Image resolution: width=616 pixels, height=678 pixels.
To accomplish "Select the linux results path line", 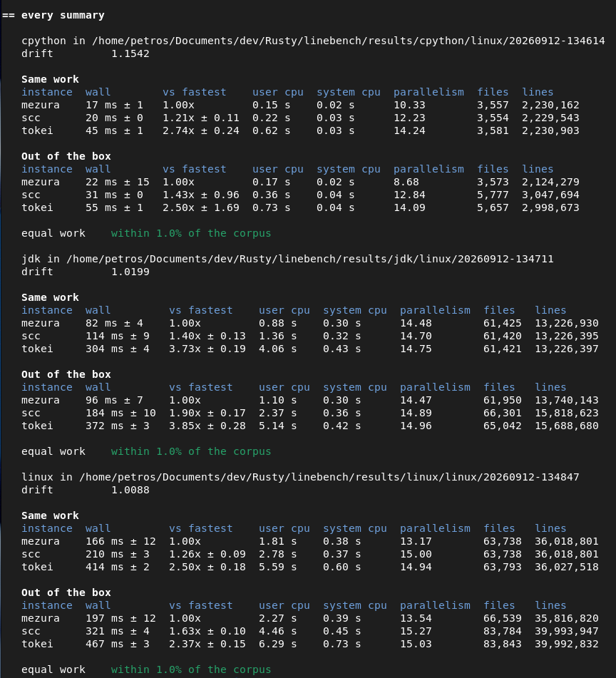I will click(x=300, y=477).
